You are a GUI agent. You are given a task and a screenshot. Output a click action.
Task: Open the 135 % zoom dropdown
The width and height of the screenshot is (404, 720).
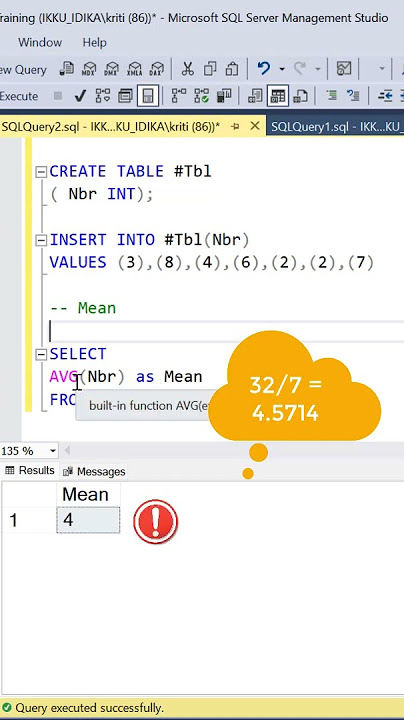tap(53, 451)
